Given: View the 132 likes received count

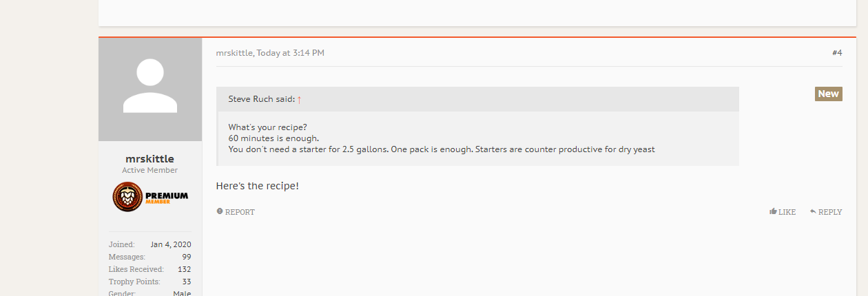Looking at the screenshot, I should 185,269.
